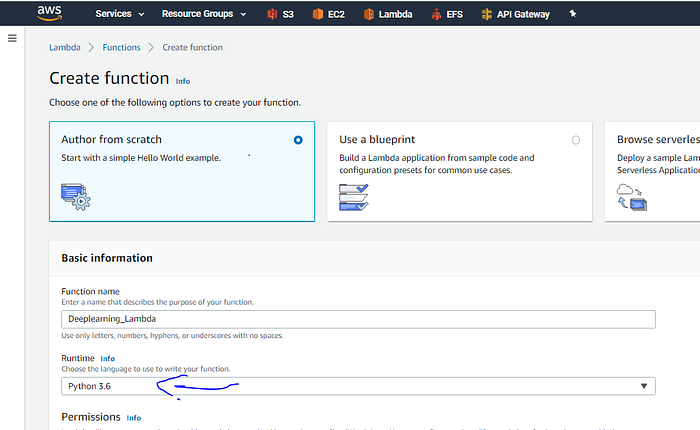Open Info link next to Permissions

tap(133, 418)
